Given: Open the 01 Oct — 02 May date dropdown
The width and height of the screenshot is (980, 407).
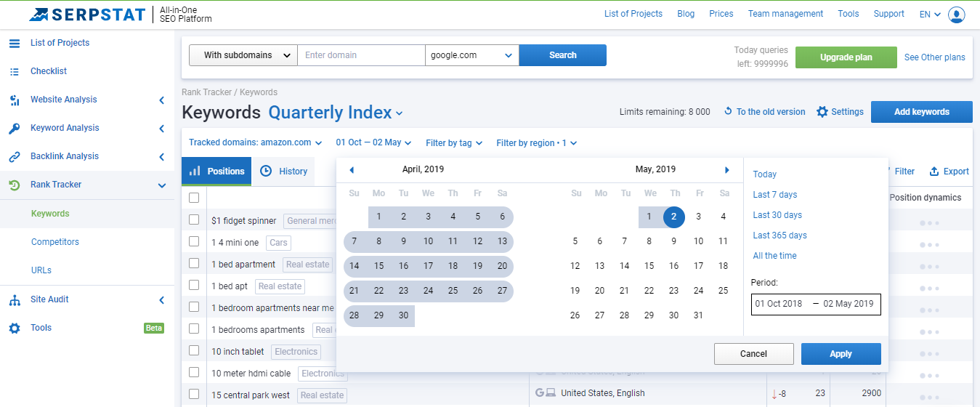Looking at the screenshot, I should (x=373, y=143).
